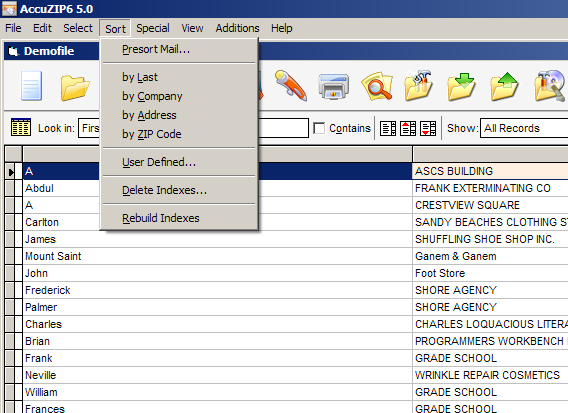Click the search text input field

point(284,128)
